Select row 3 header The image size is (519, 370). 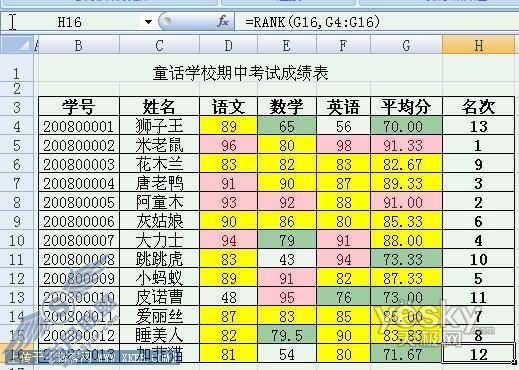click(17, 107)
